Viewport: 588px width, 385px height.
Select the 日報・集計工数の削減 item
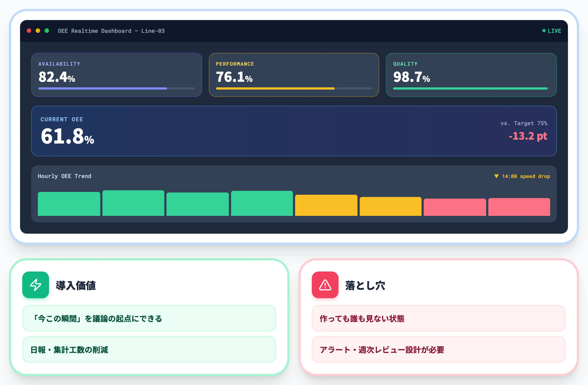[149, 350]
